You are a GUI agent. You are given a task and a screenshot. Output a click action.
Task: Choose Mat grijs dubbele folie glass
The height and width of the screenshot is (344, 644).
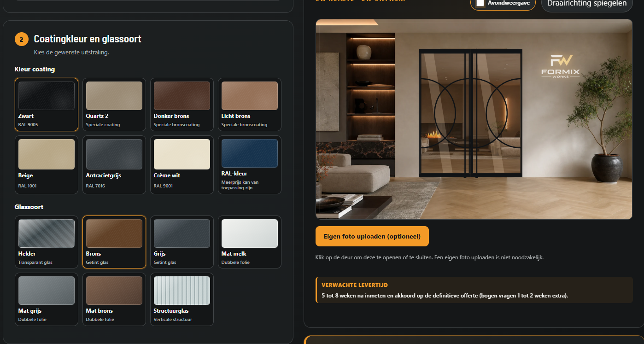click(47, 299)
